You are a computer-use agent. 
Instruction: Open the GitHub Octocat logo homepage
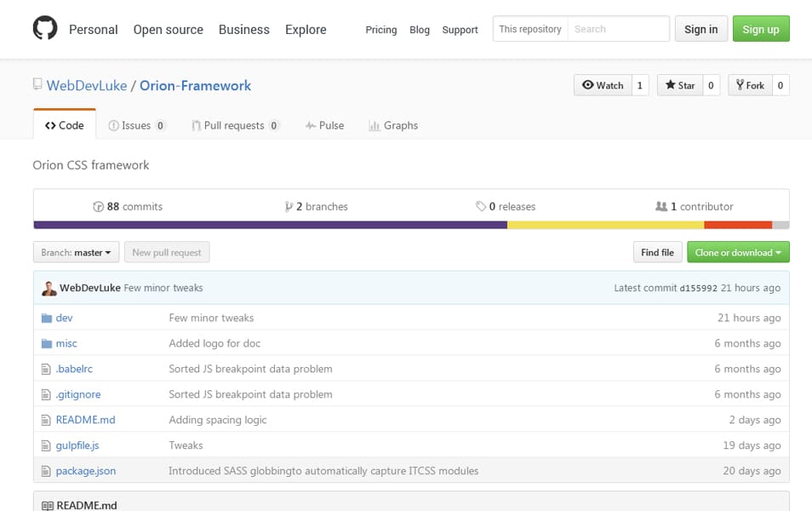[x=45, y=28]
